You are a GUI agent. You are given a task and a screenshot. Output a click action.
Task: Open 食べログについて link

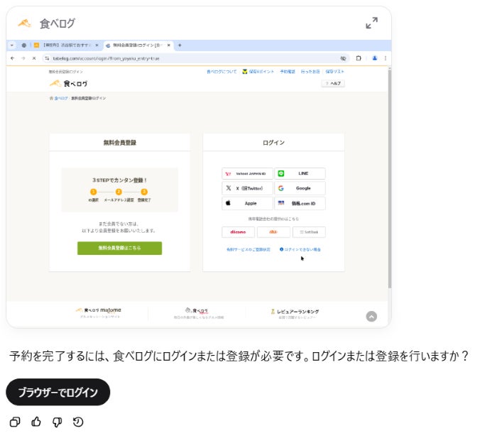coord(222,72)
